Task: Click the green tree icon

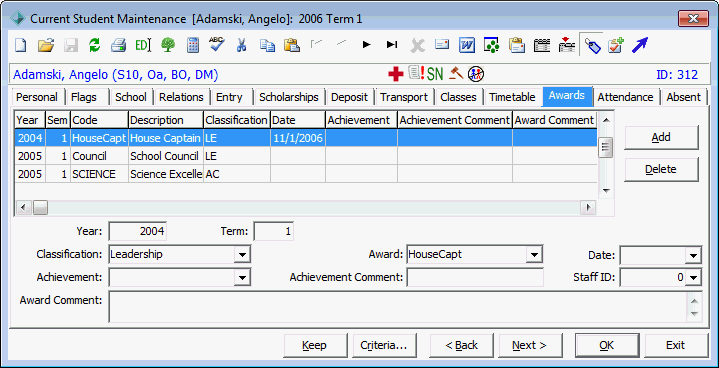Action: pos(168,45)
